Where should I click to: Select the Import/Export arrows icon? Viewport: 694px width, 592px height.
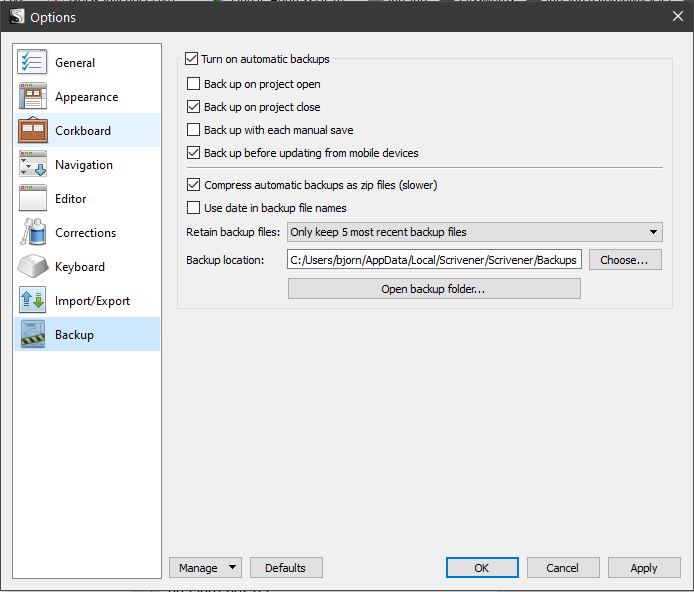(x=32, y=300)
